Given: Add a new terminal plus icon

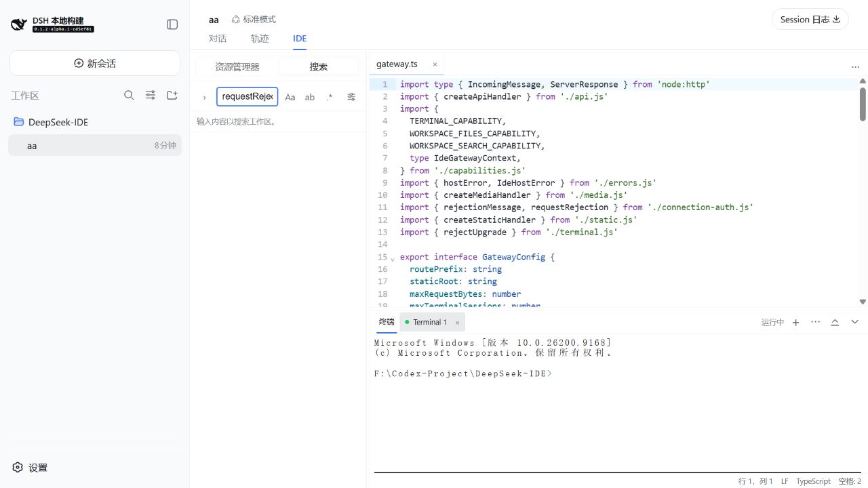Looking at the screenshot, I should click(x=796, y=323).
